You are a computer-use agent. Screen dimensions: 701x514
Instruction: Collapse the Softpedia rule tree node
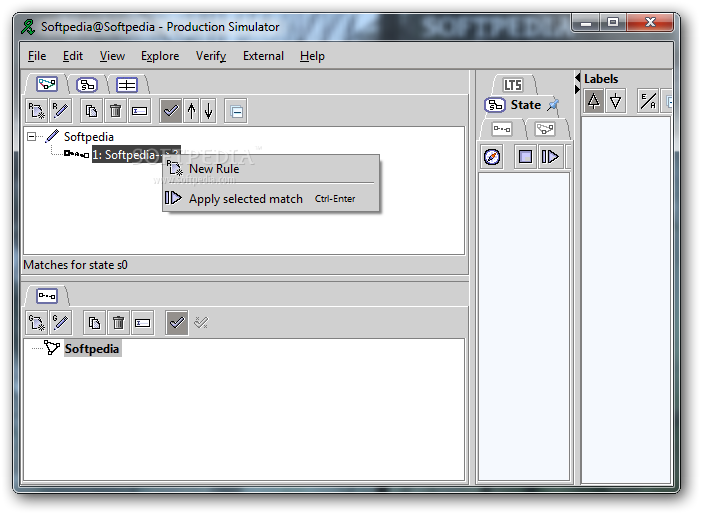[x=31, y=136]
